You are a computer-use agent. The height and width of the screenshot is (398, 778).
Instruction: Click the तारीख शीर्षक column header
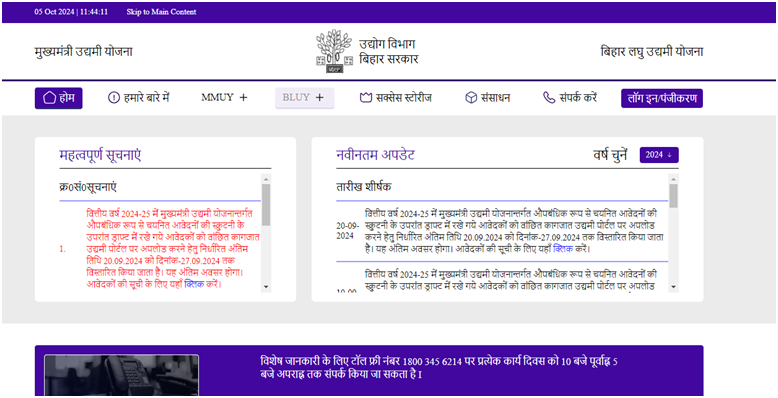point(364,188)
